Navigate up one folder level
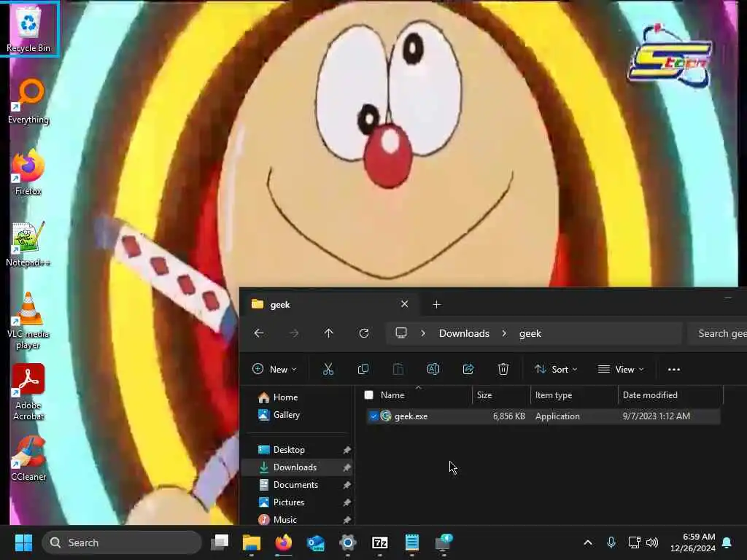This screenshot has height=560, width=747. (329, 333)
